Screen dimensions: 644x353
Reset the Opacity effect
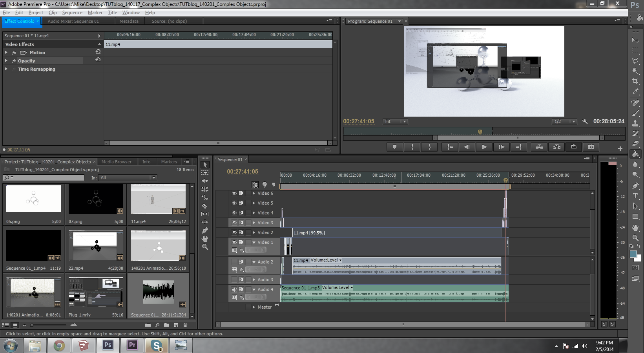pyautogui.click(x=98, y=60)
